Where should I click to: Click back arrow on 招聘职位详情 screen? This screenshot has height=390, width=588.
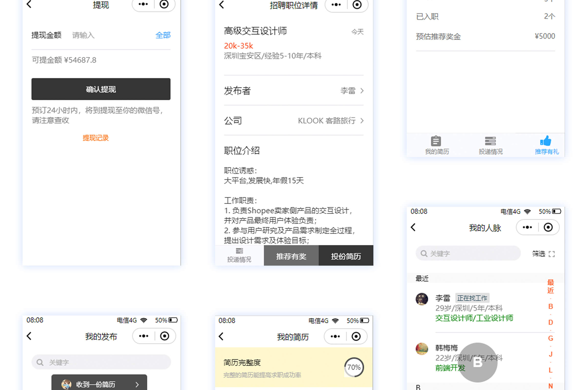pyautogui.click(x=221, y=5)
